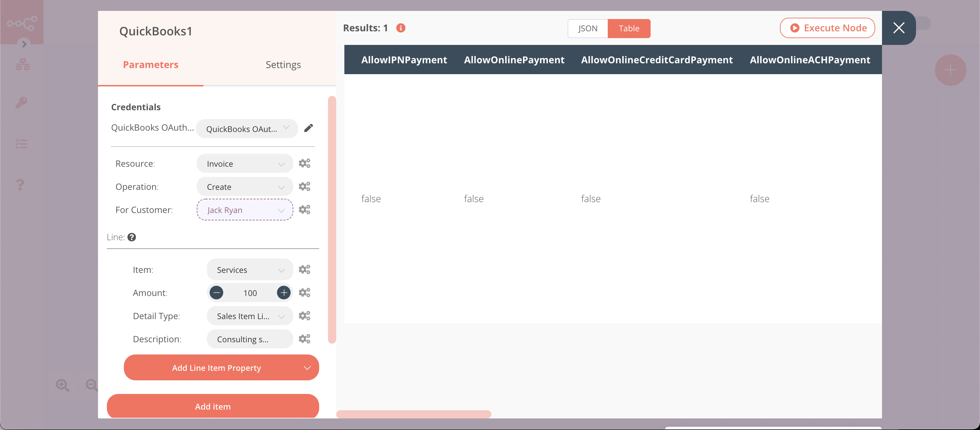Click the zoom-in magnifier on the canvas
The image size is (980, 430).
click(x=62, y=385)
